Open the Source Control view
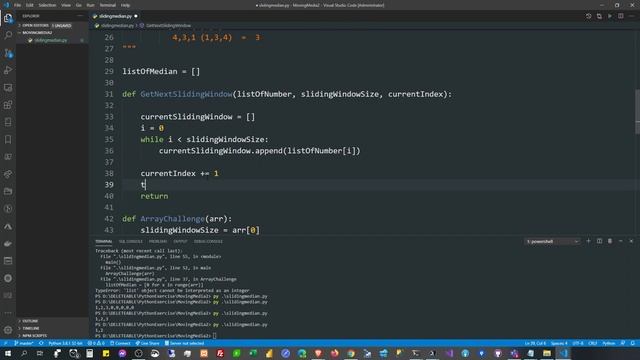 [x=8, y=53]
